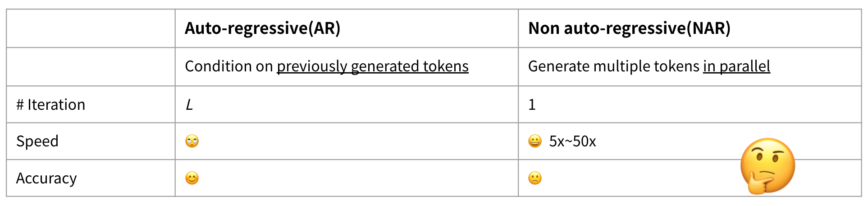This screenshot has height=206, width=868.
Task: Click the grinning emoji beside 5x~50x
Action: click(x=535, y=141)
